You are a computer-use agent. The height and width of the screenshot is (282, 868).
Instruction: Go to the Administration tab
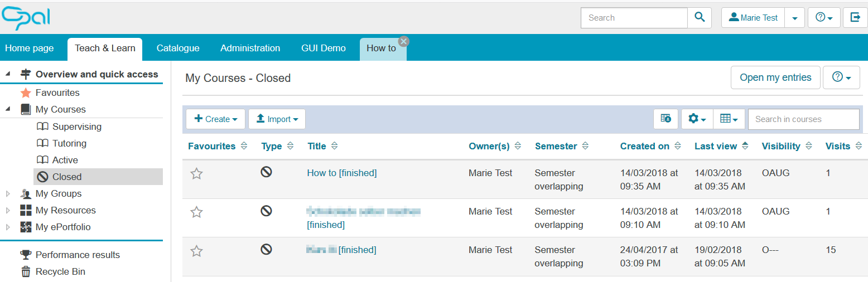click(x=250, y=48)
